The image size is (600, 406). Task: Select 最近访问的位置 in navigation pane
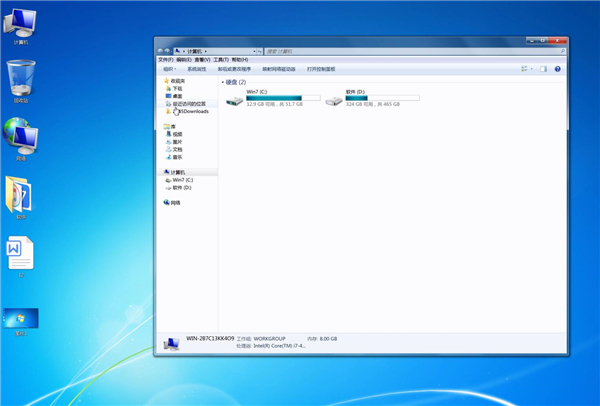(x=189, y=104)
